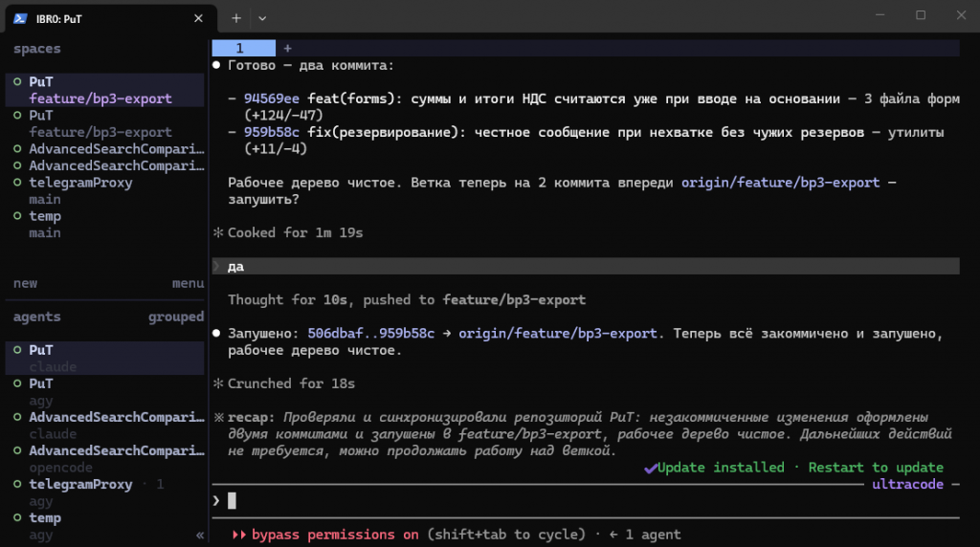The image size is (980, 547).
Task: Close the IBRO: PuT terminal tab
Action: [x=198, y=19]
